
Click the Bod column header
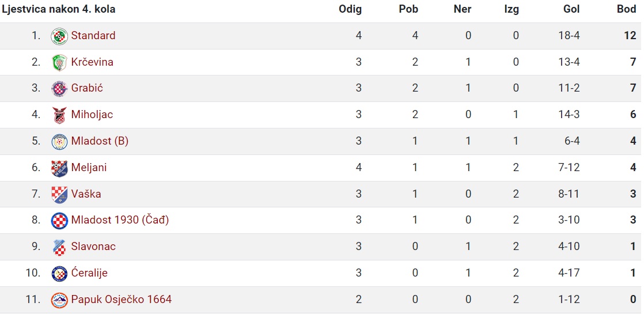point(626,9)
